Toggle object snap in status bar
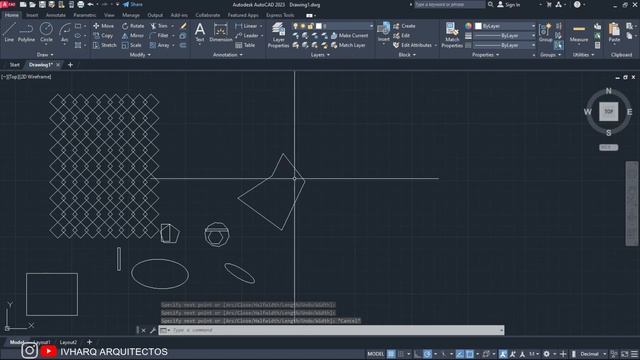Viewport: 640px width, 360px height. (x=469, y=354)
